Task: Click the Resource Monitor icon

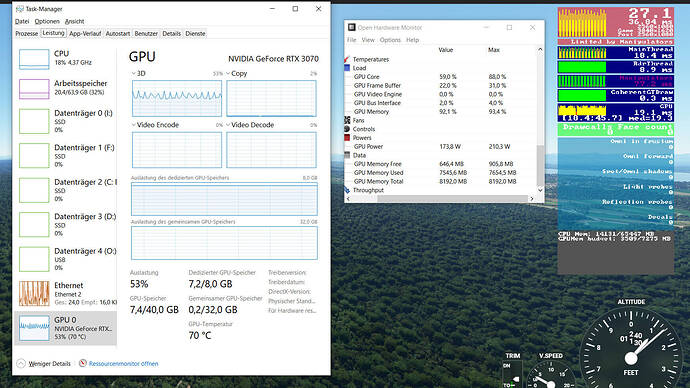Action: click(x=83, y=363)
